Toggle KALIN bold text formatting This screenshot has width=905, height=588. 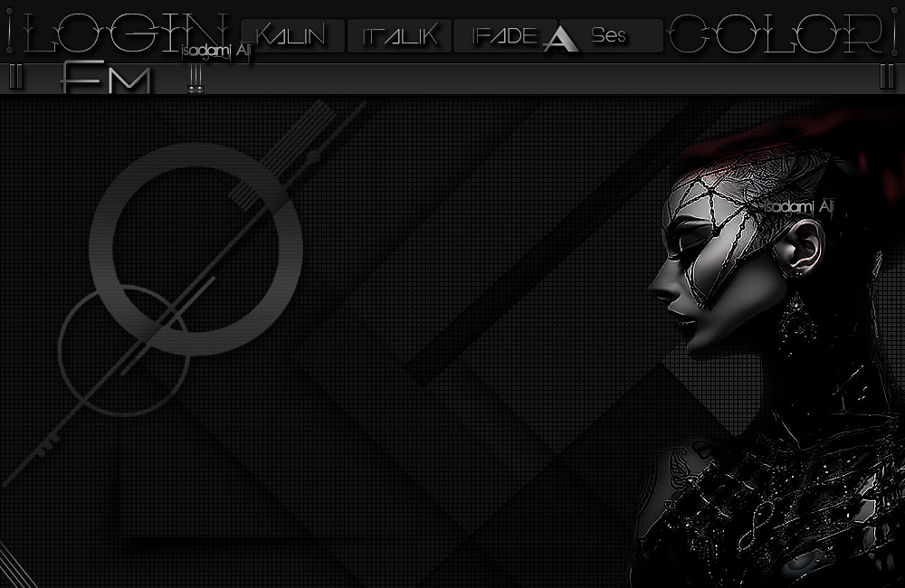tap(292, 36)
